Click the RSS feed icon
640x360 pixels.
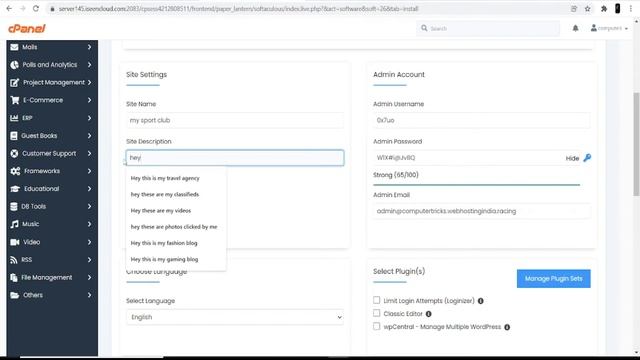pyautogui.click(x=14, y=260)
